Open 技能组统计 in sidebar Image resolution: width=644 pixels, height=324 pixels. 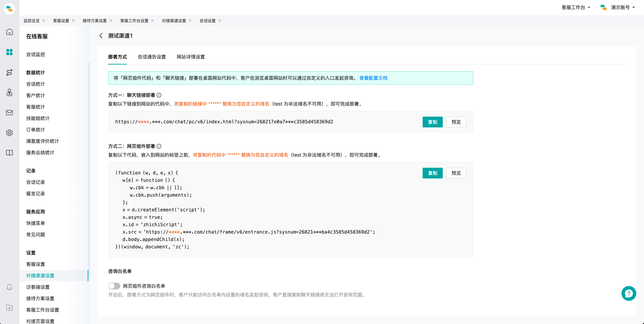[x=38, y=118]
